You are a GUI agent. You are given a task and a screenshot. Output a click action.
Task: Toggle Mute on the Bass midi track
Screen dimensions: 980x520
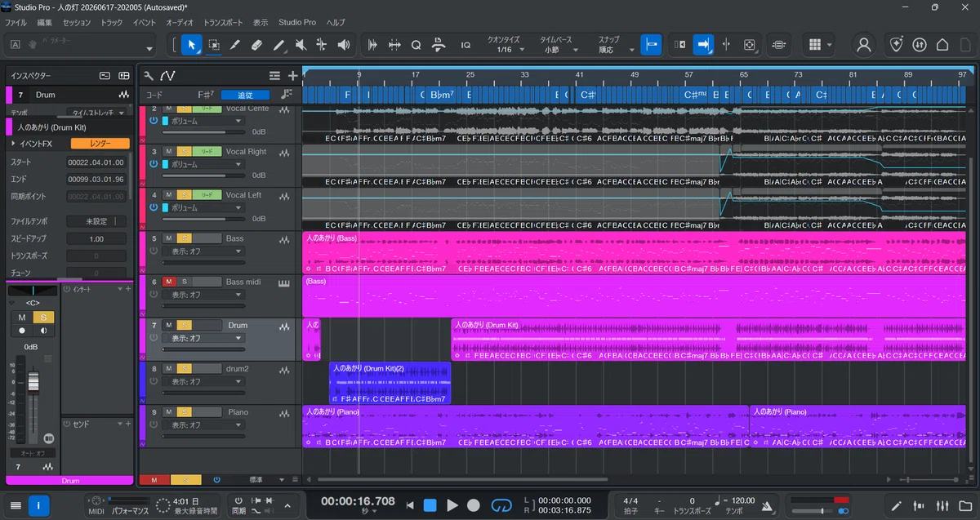[169, 282]
